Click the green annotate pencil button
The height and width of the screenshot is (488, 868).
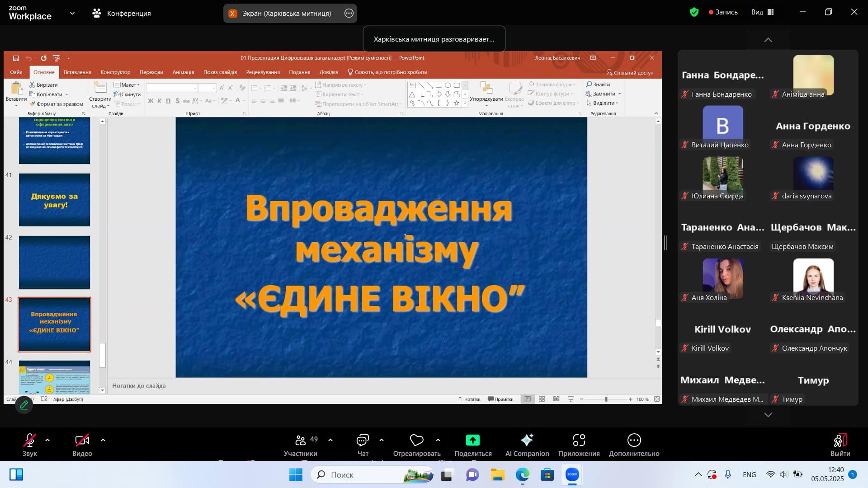[x=24, y=405]
